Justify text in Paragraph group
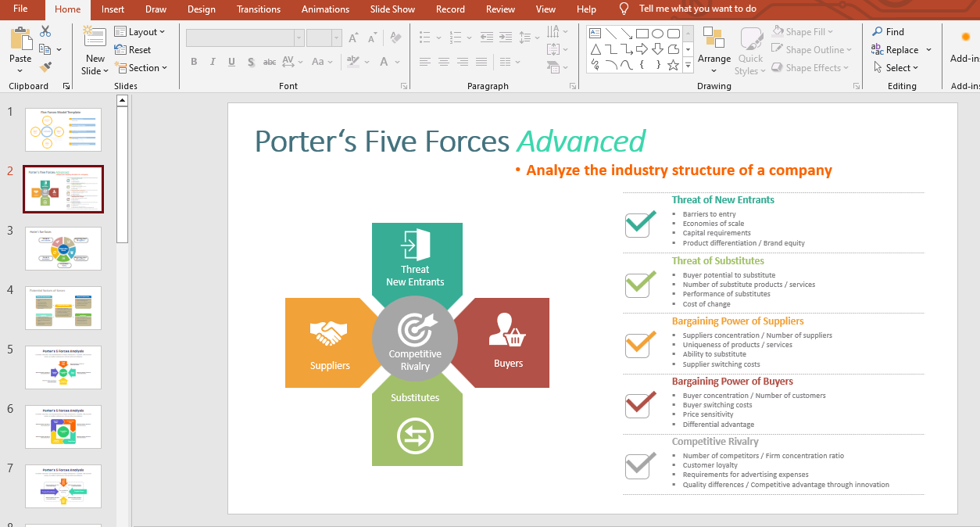This screenshot has width=980, height=527. [481, 62]
